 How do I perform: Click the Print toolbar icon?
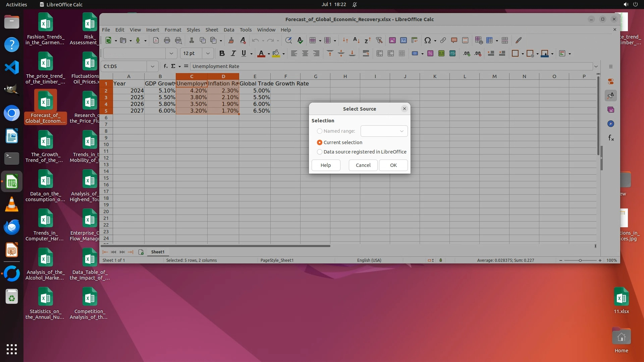167,40
